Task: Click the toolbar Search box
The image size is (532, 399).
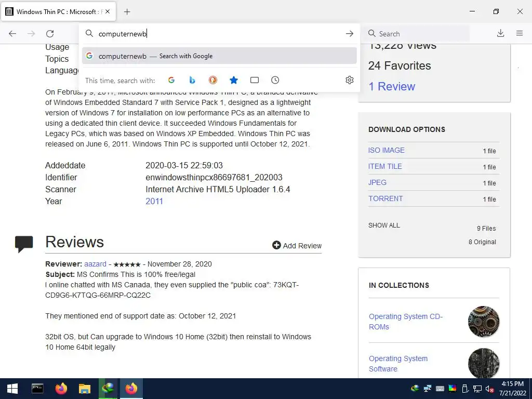Action: pos(418,34)
